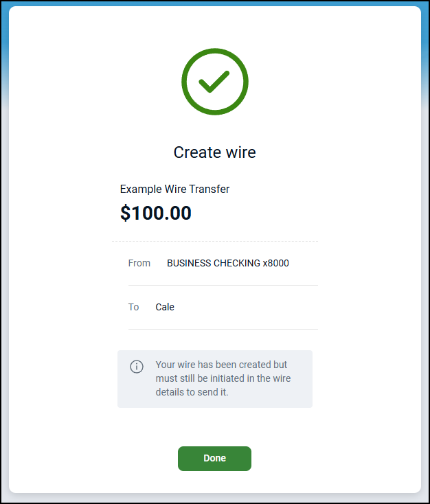Click the "To" row label

pos(133,307)
